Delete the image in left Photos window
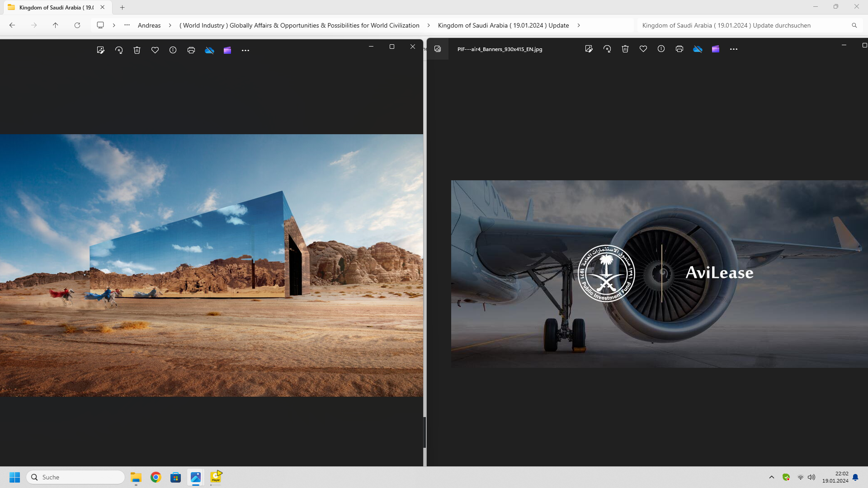Image resolution: width=868 pixels, height=488 pixels. [137, 50]
